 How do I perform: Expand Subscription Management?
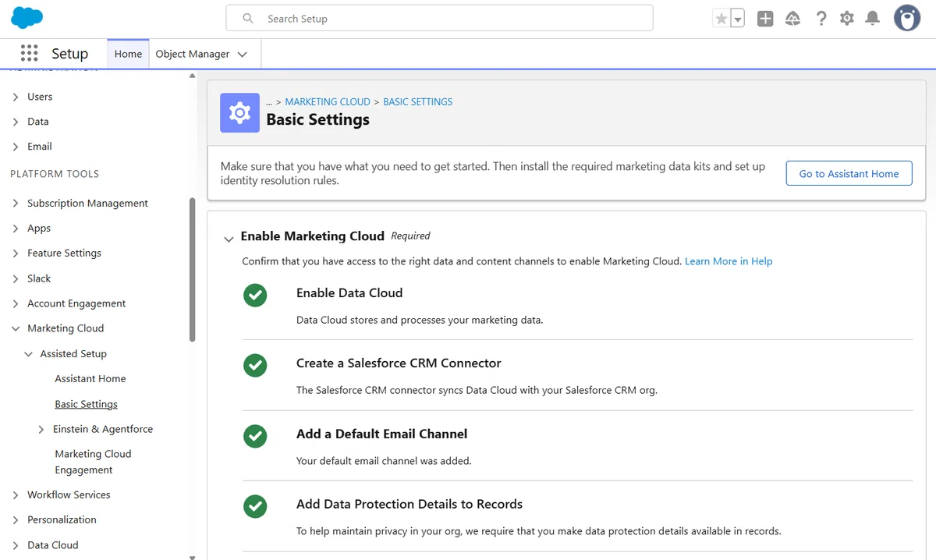(16, 204)
